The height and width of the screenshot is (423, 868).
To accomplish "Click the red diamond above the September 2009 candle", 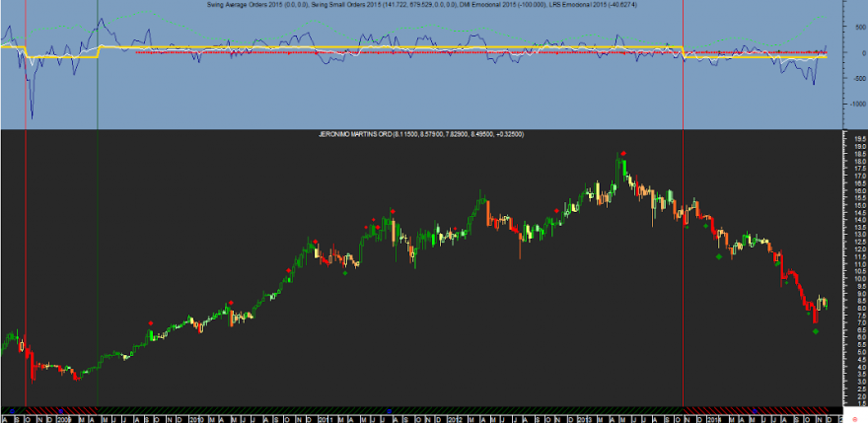I will [151, 322].
